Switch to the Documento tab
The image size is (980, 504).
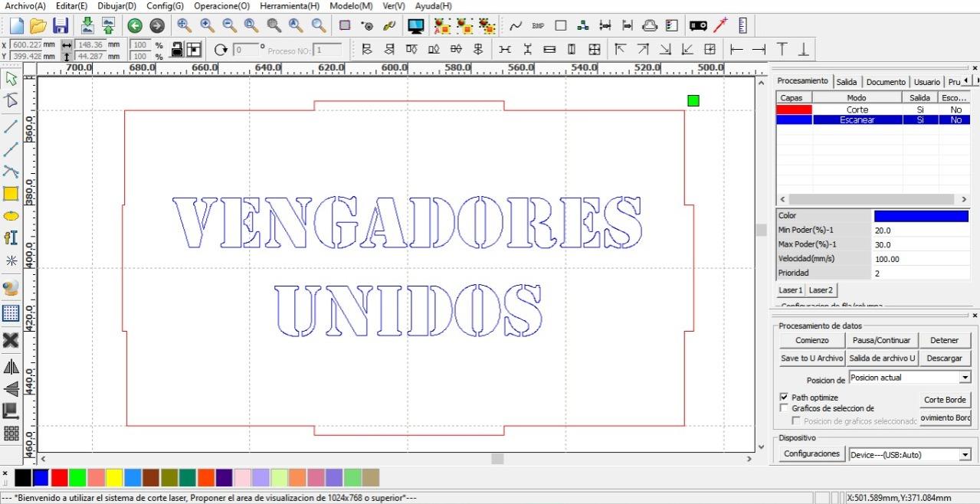click(886, 81)
